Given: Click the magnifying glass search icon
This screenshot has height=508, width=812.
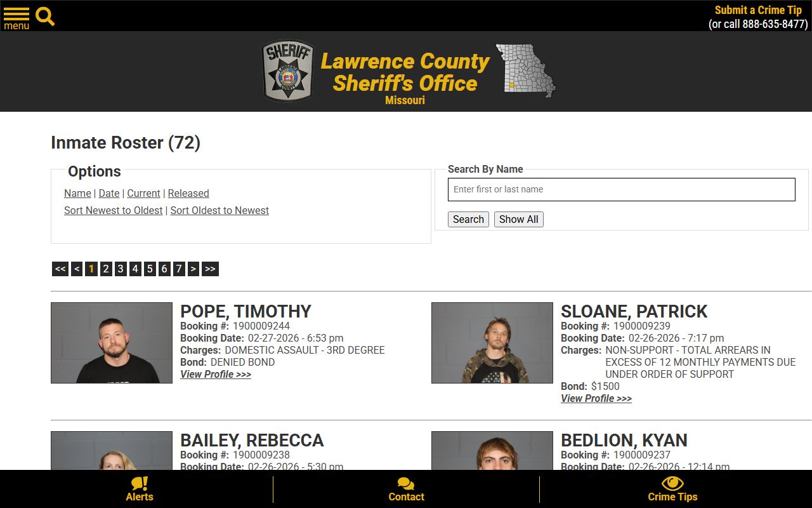Looking at the screenshot, I should tap(45, 17).
